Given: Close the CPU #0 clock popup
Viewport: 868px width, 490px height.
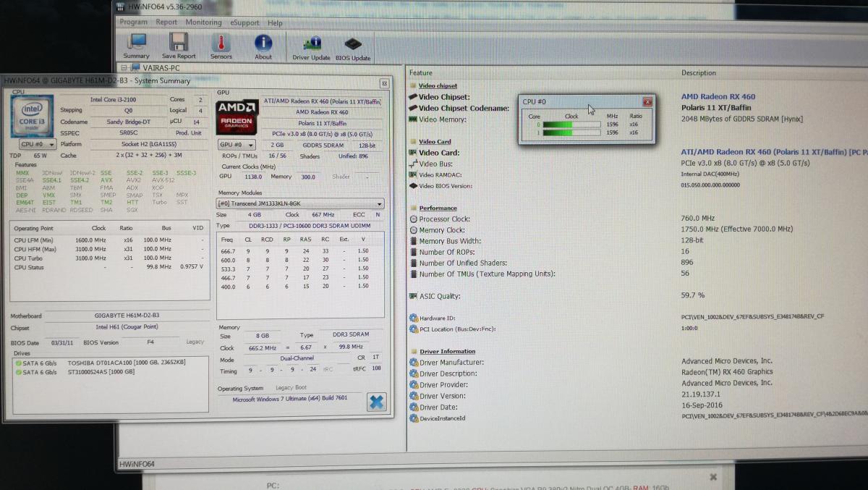Looking at the screenshot, I should (x=647, y=102).
